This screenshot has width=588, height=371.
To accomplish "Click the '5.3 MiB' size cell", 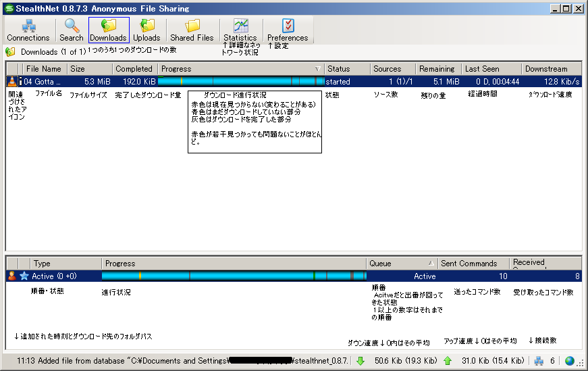I will click(97, 82).
